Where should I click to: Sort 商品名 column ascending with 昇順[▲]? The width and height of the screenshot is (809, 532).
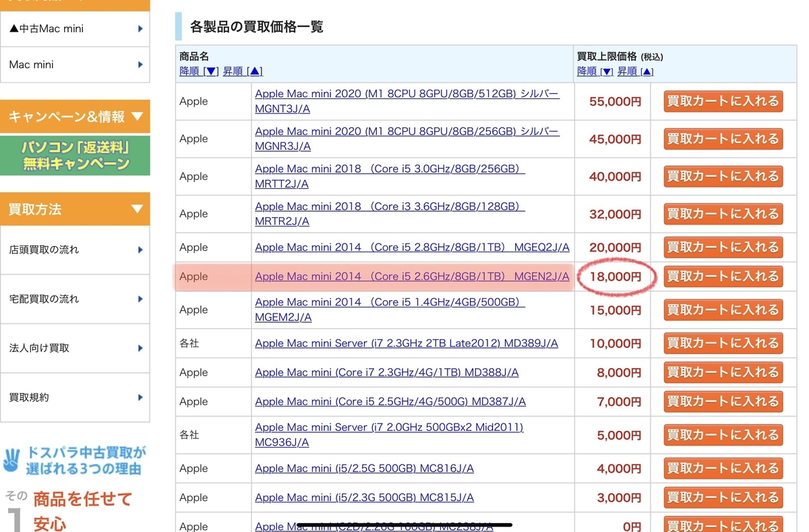[x=243, y=71]
